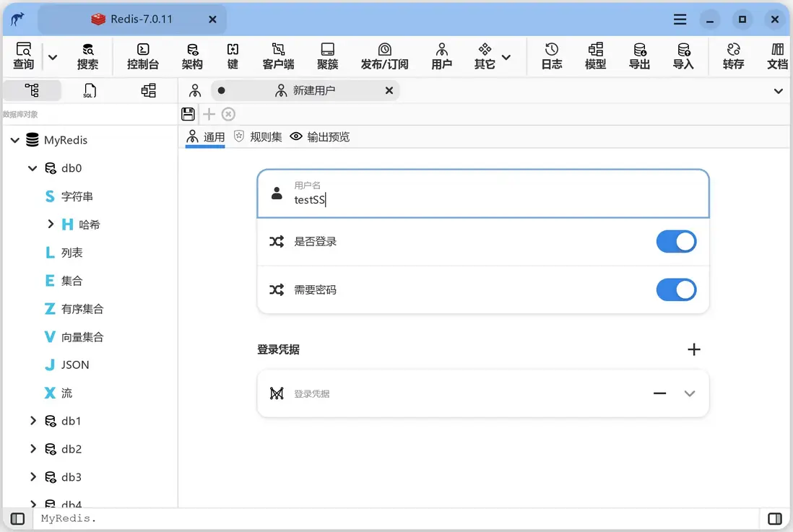Expand the db1 database node
This screenshot has width=793, height=532.
tap(33, 421)
